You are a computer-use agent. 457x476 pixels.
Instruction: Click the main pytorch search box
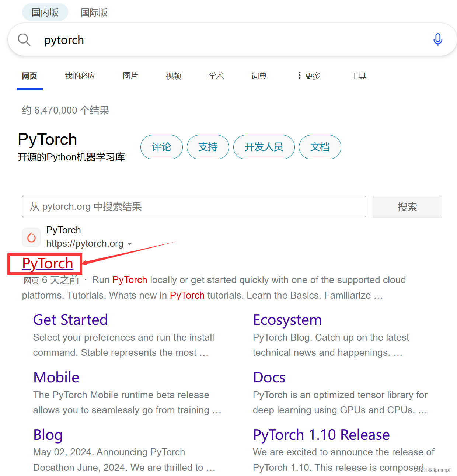coord(232,39)
